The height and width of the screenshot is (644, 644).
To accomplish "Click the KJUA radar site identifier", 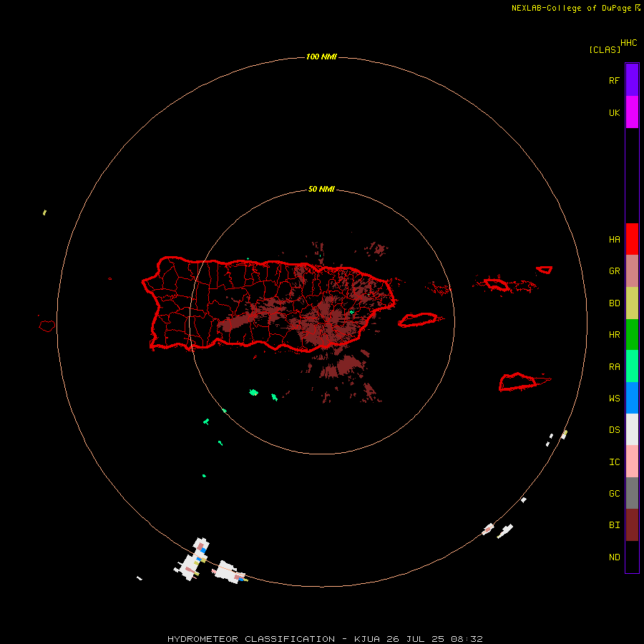I will pos(367,639).
